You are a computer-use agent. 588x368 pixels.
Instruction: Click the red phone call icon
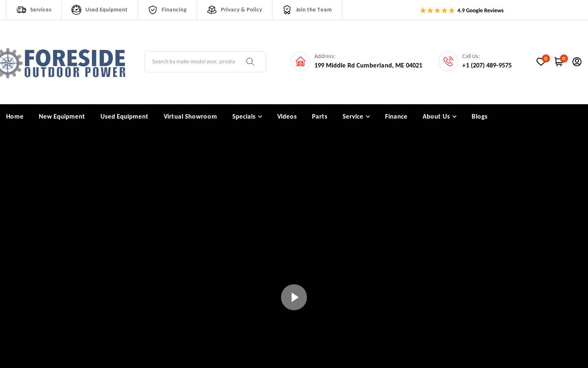448,61
